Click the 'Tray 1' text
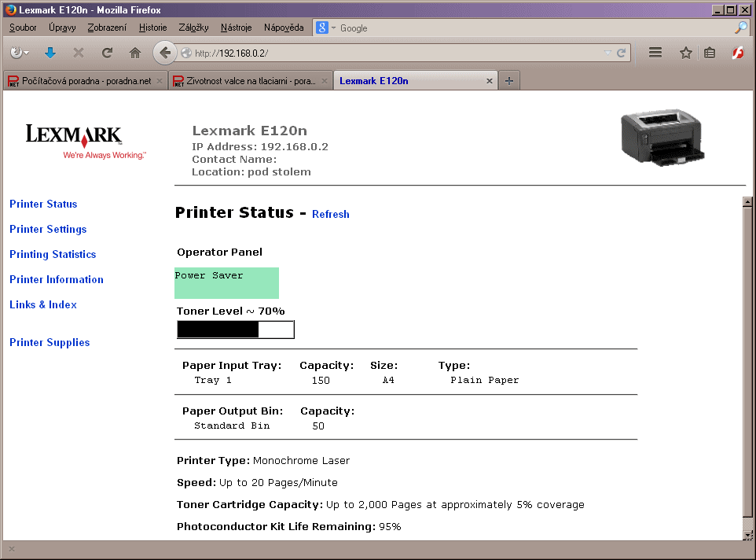Image resolution: width=756 pixels, height=560 pixels. 213,380
